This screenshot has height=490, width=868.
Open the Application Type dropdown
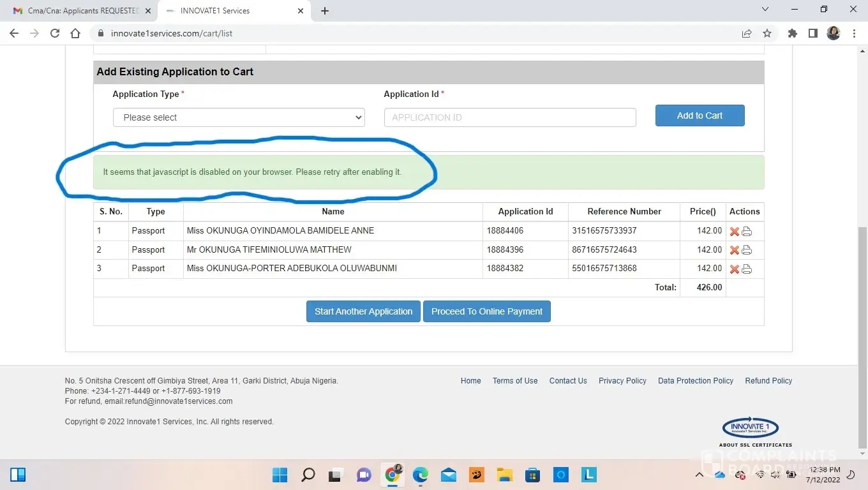click(239, 117)
